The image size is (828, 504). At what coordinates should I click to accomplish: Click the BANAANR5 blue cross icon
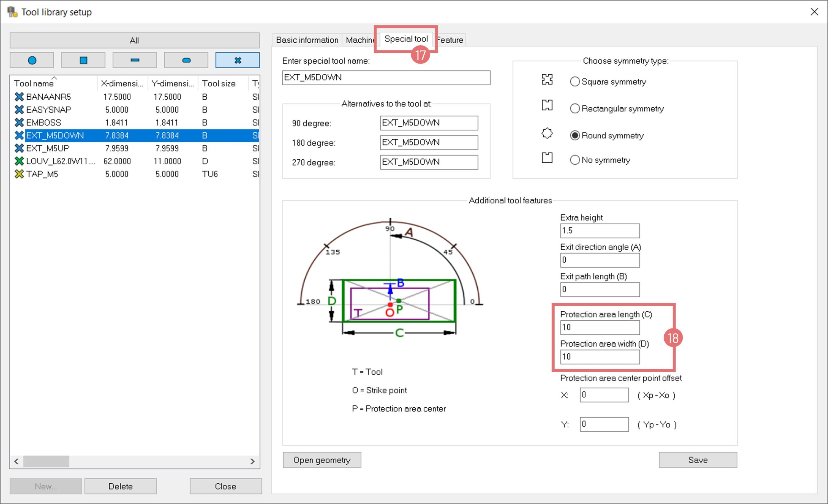[19, 97]
